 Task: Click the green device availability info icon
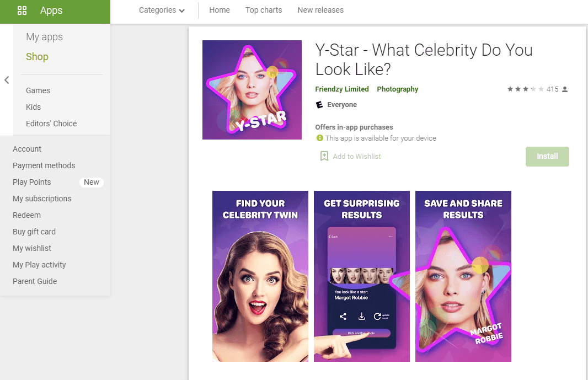(x=320, y=138)
